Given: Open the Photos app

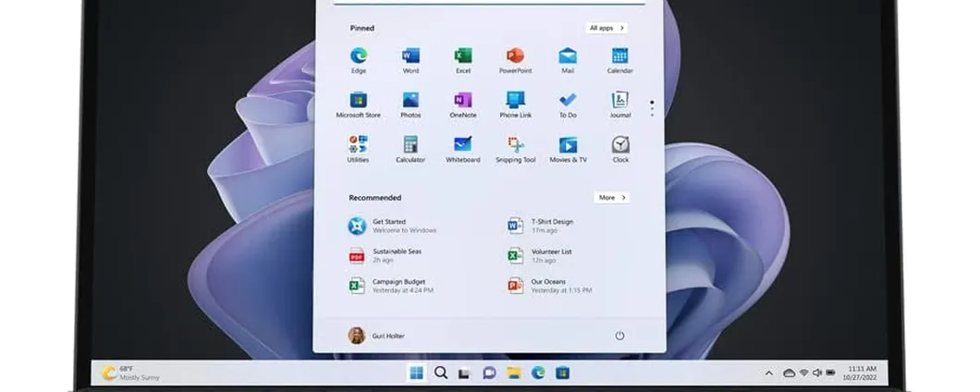Looking at the screenshot, I should pos(410,105).
